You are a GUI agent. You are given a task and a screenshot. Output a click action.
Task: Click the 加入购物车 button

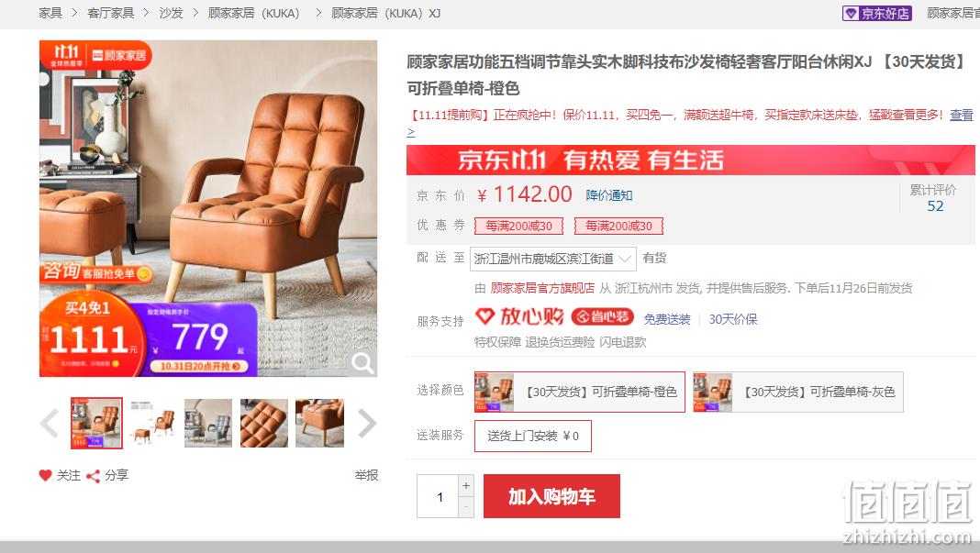(x=551, y=496)
